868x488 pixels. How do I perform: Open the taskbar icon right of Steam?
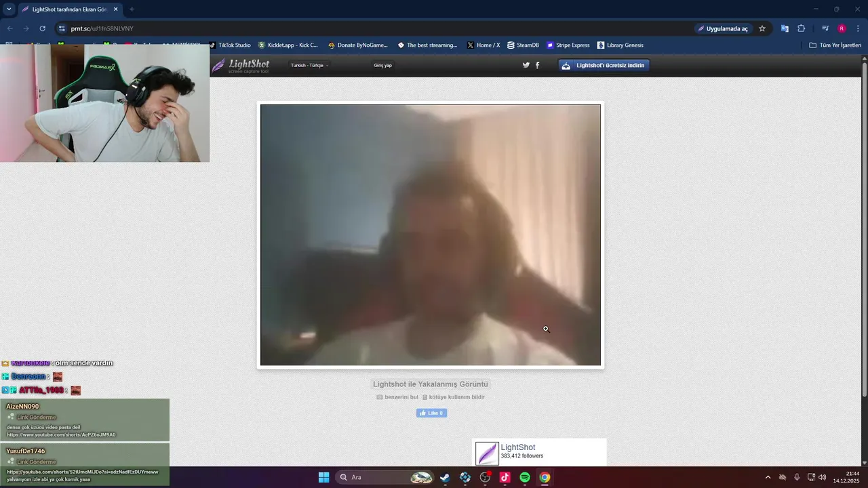point(465,477)
